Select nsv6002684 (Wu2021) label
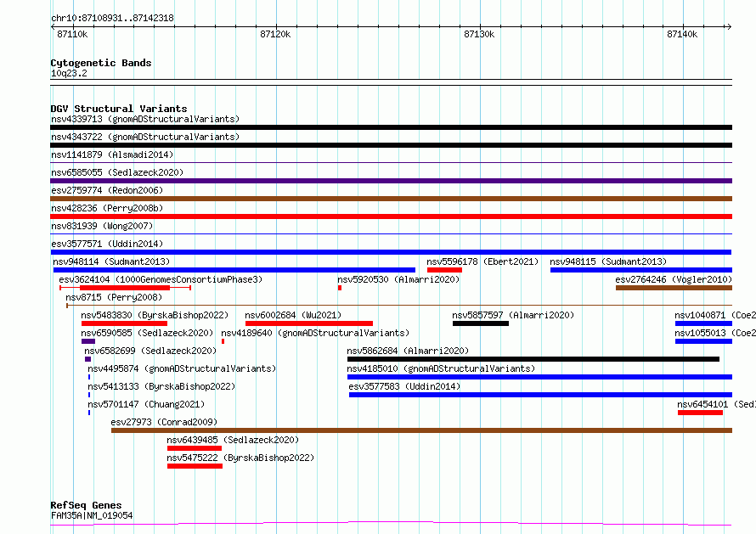 (293, 315)
